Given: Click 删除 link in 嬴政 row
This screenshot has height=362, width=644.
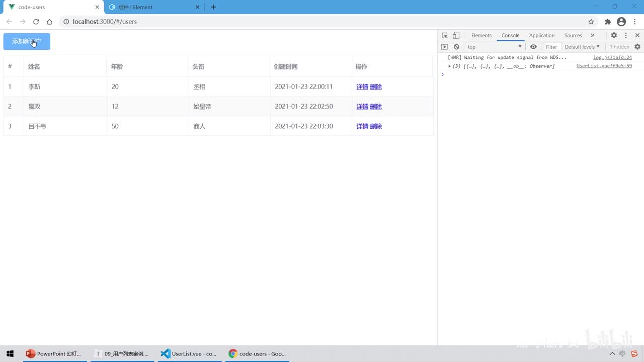Looking at the screenshot, I should point(376,106).
